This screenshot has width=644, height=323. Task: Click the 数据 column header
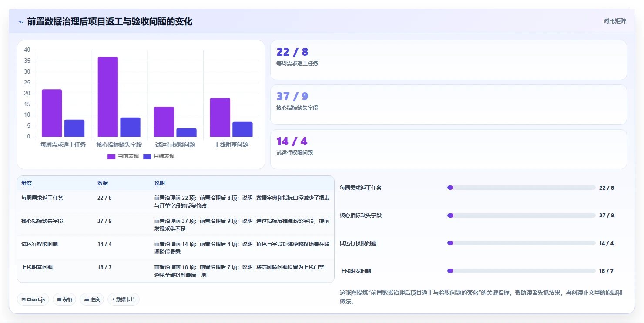pos(103,183)
